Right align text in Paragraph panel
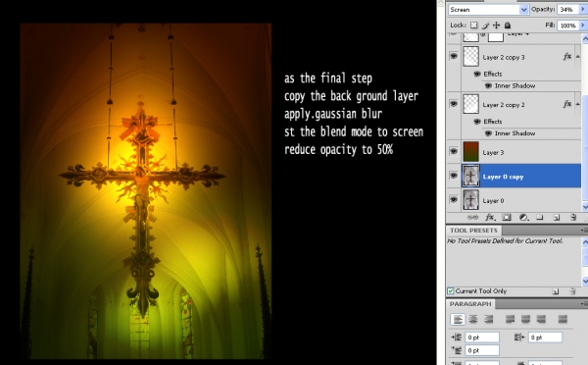Screen dimensions: 588x365 coord(488,319)
